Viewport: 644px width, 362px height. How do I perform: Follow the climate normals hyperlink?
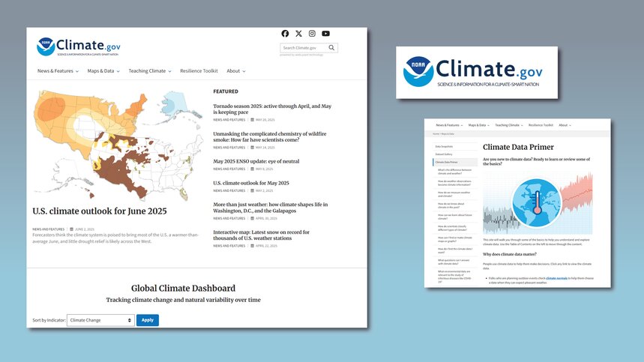pos(556,278)
